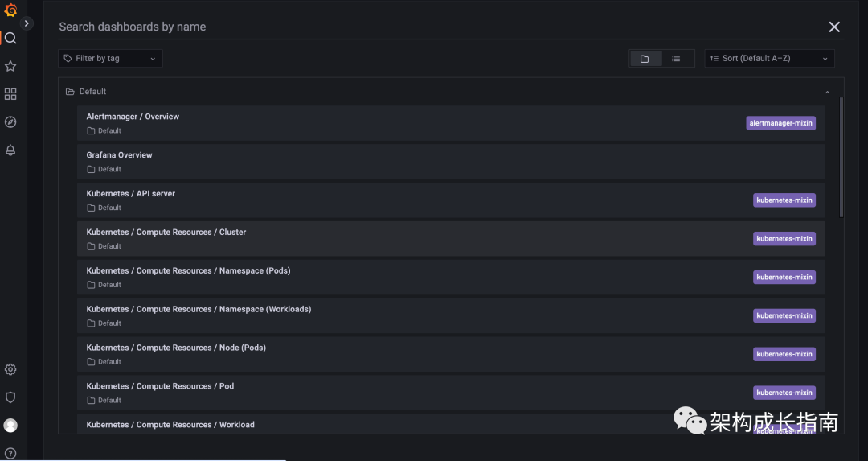Expand the sidebar with the arrow toggle
The width and height of the screenshot is (868, 461).
pyautogui.click(x=26, y=23)
